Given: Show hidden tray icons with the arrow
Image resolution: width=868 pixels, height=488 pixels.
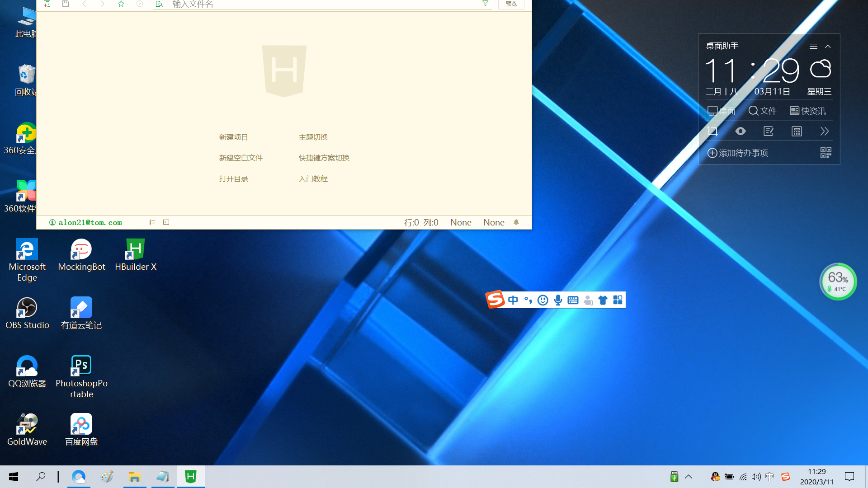Looking at the screenshot, I should pyautogui.click(x=689, y=477).
